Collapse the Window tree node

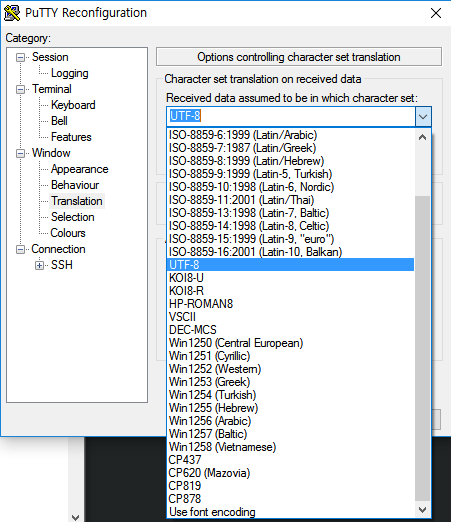20,153
